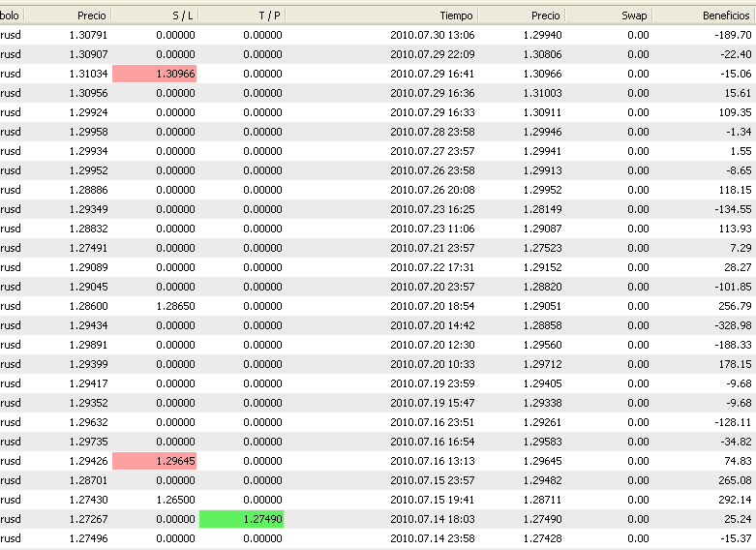Click the close price 1.29051
The height and width of the screenshot is (550, 756).
tap(542, 306)
